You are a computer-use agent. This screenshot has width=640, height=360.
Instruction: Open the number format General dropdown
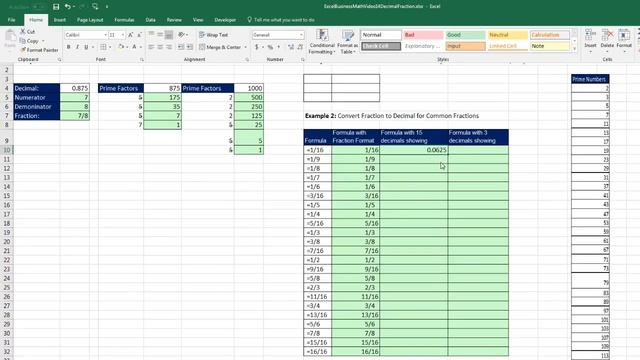(x=301, y=35)
